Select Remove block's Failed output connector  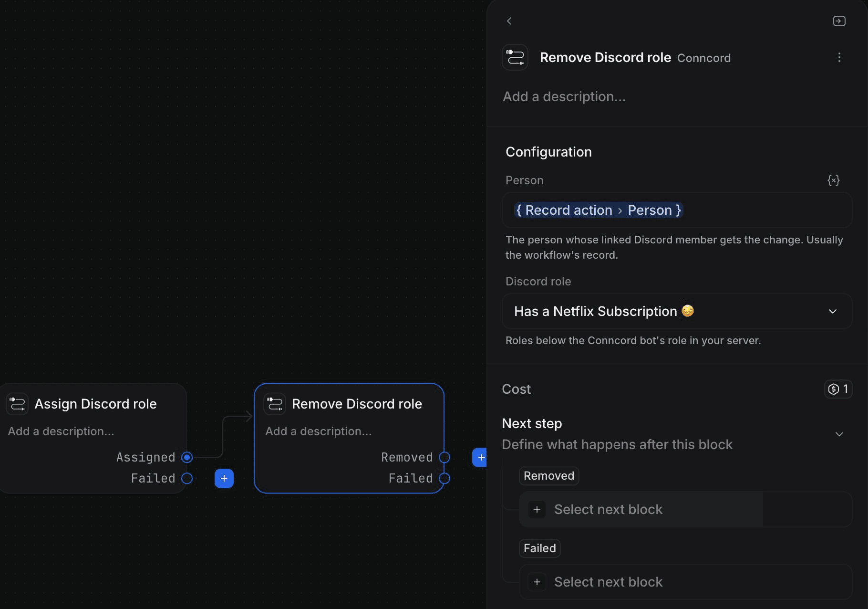point(444,478)
